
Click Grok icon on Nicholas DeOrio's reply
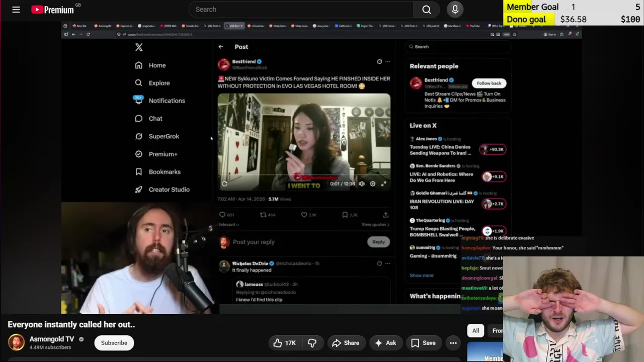click(x=379, y=263)
